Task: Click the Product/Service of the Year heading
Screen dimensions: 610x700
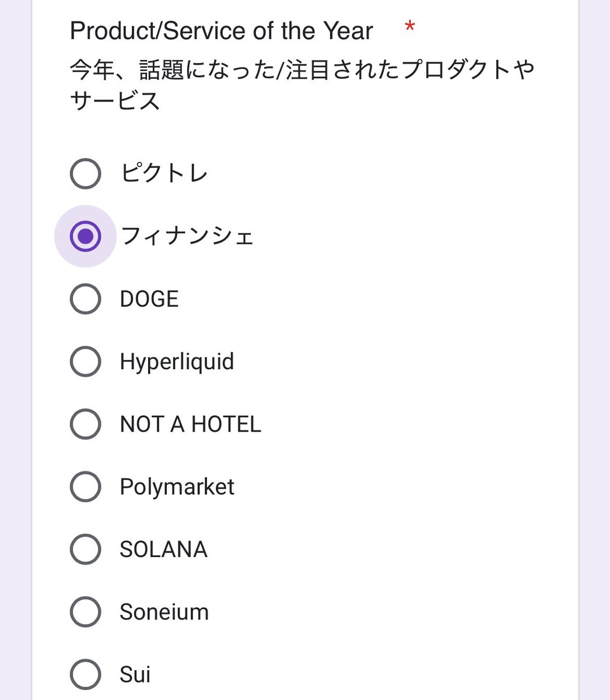Action: (222, 31)
